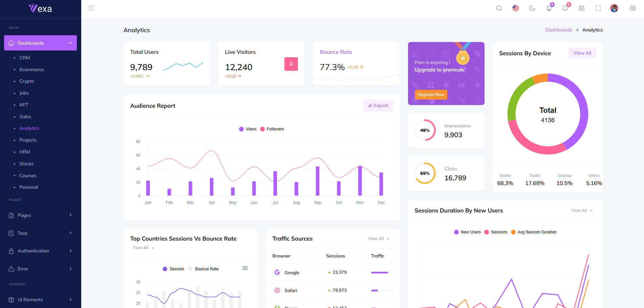Image resolution: width=644 pixels, height=308 pixels.
Task: Click the Live Visitors pink user icon
Action: (291, 64)
